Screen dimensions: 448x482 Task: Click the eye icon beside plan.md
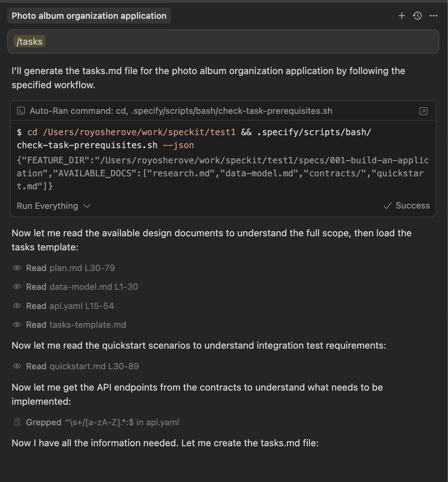[x=17, y=268]
